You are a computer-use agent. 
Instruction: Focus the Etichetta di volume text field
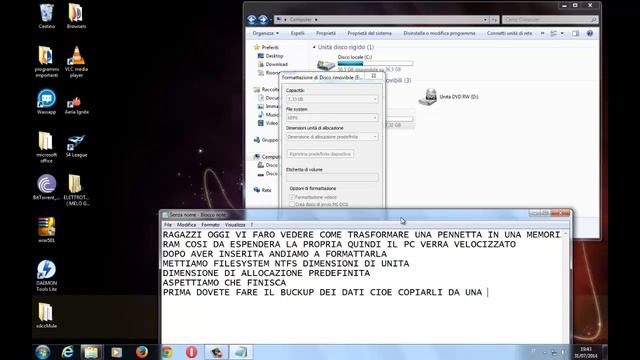332,178
